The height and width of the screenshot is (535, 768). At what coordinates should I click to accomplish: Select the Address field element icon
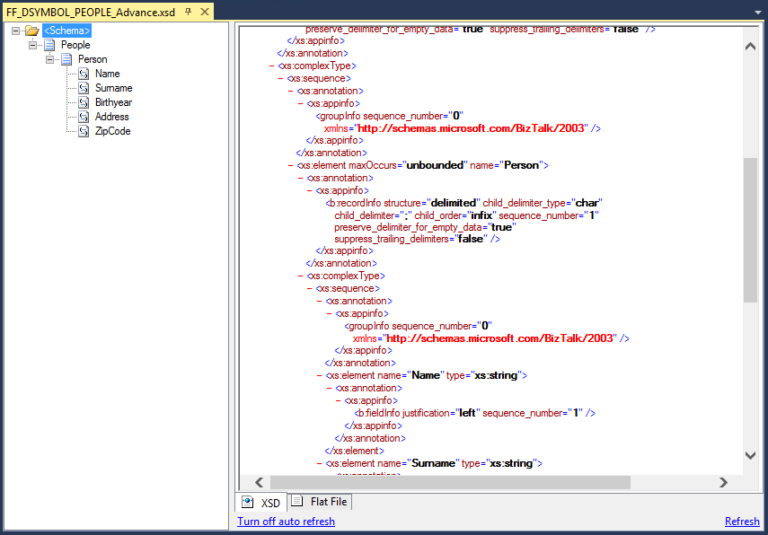(85, 117)
